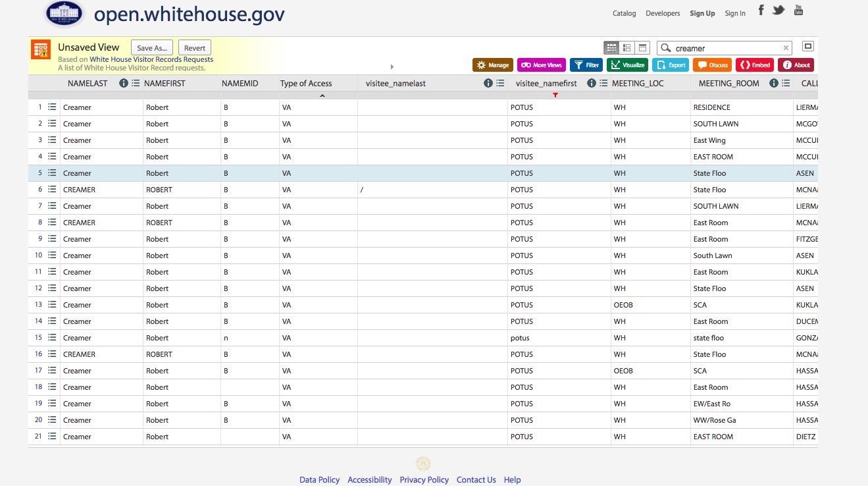The height and width of the screenshot is (486, 868).
Task: Show info for the visitee_namefirst column
Action: click(x=591, y=83)
